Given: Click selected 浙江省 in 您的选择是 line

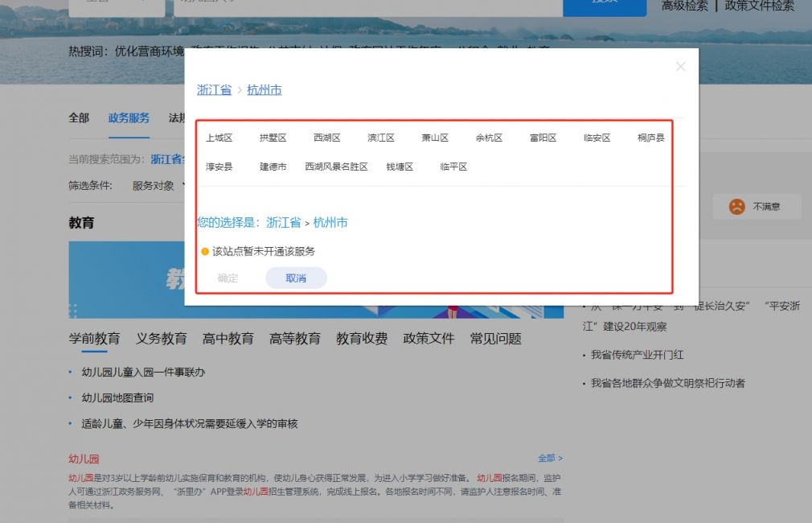Looking at the screenshot, I should (283, 222).
